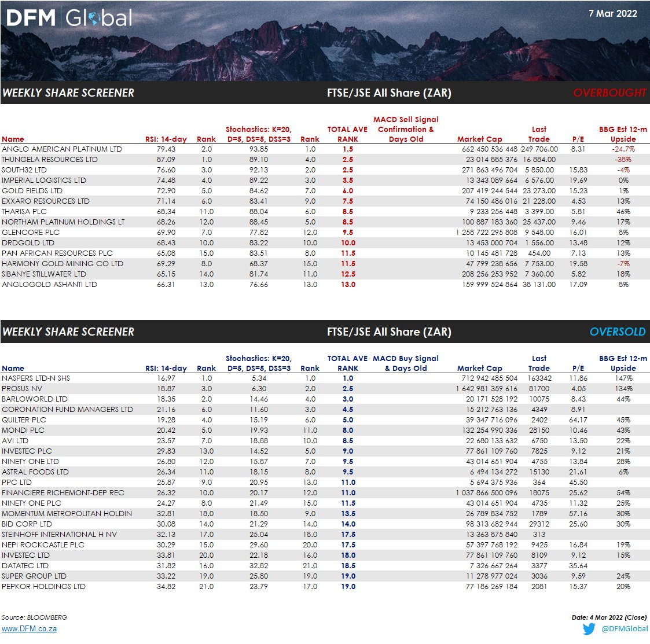This screenshot has height=644, width=650.
Task: Click the red OVERBOUGHT label
Action: tap(609, 93)
